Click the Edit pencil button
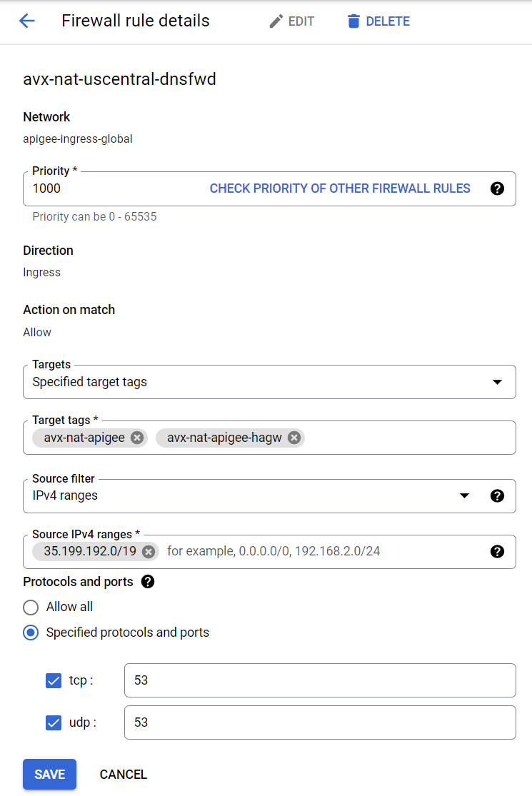The height and width of the screenshot is (796, 532). (291, 21)
